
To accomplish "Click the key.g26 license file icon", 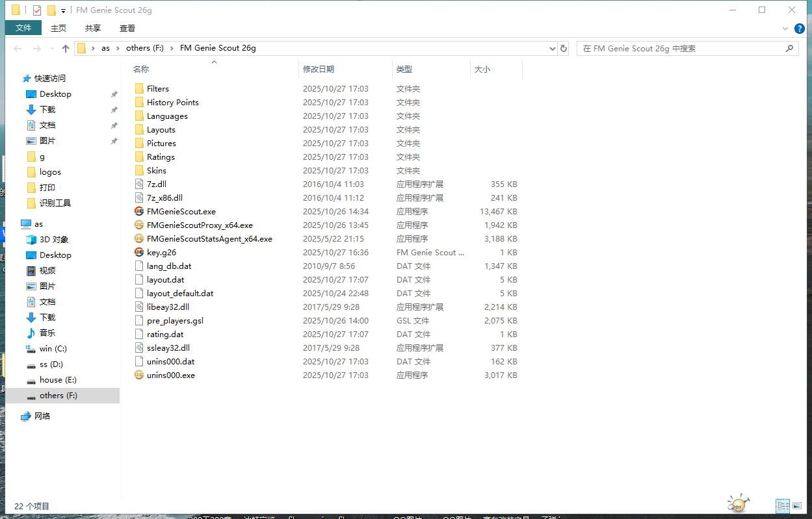I will coord(138,253).
